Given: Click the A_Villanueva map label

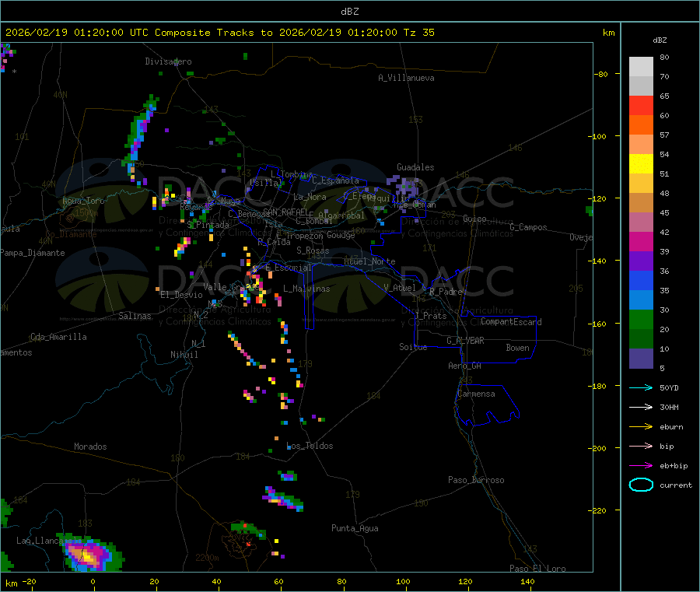Looking at the screenshot, I should click(x=406, y=78).
